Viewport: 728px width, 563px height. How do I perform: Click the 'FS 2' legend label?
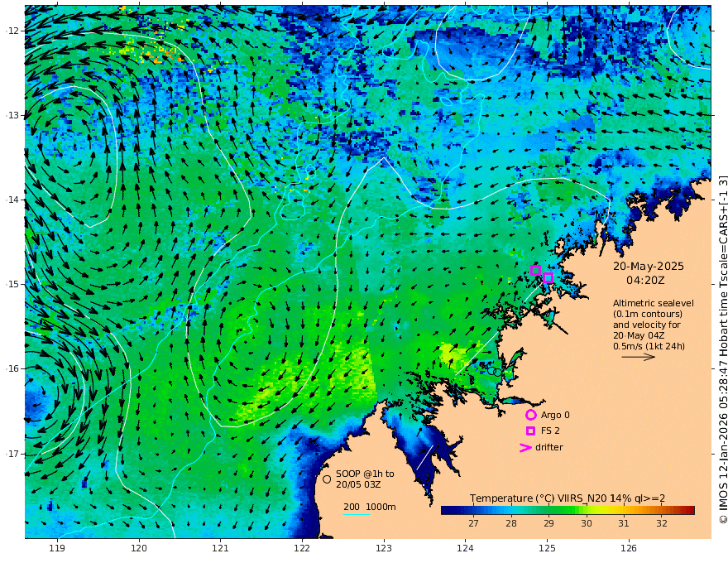click(550, 431)
